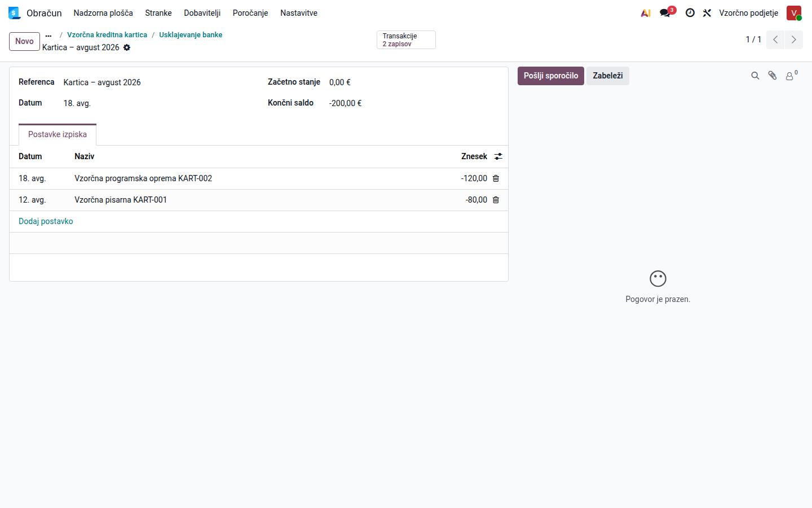Image resolution: width=812 pixels, height=508 pixels.
Task: Open the Dobavitelji menu
Action: click(x=202, y=13)
